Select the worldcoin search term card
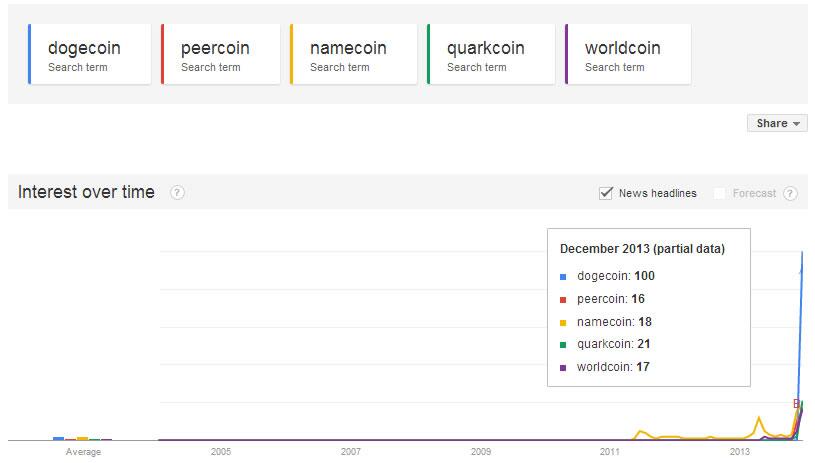The image size is (815, 463). pyautogui.click(x=628, y=54)
